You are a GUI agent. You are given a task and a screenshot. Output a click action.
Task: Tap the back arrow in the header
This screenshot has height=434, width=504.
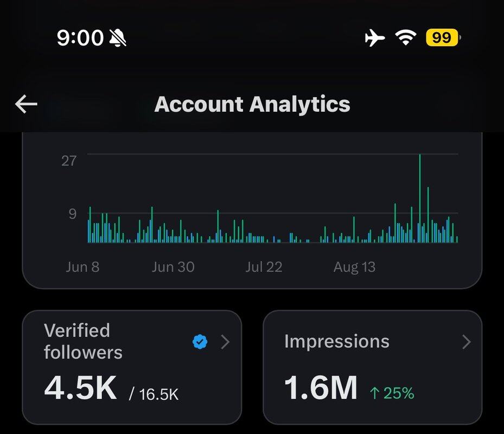pos(26,104)
